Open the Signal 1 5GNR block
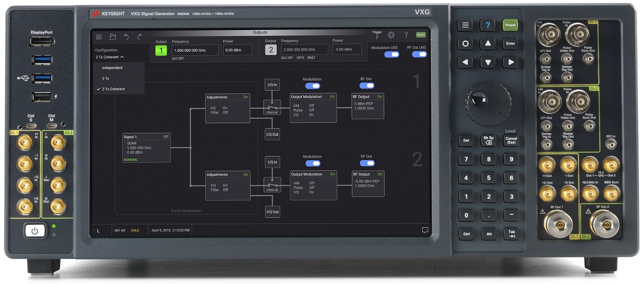 146,147
